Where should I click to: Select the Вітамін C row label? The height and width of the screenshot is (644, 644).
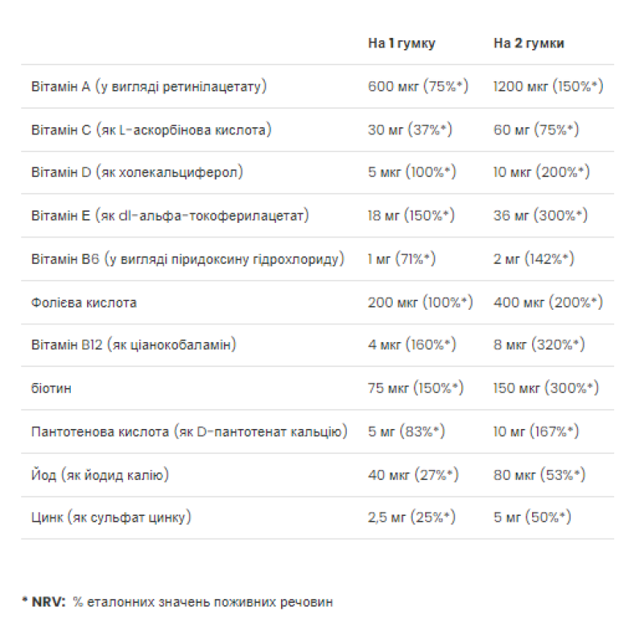pyautogui.click(x=151, y=130)
